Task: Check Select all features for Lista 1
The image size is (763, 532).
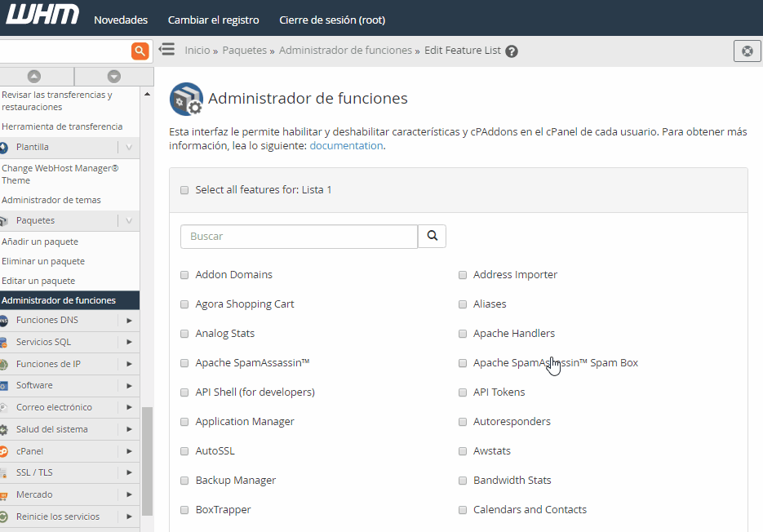Action: pyautogui.click(x=184, y=190)
